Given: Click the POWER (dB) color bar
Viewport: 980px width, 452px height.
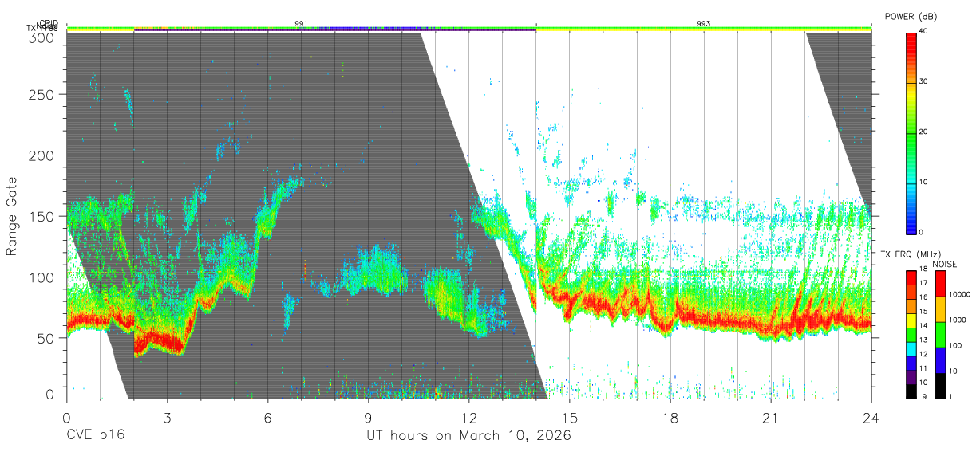Looking at the screenshot, I should coord(911,132).
